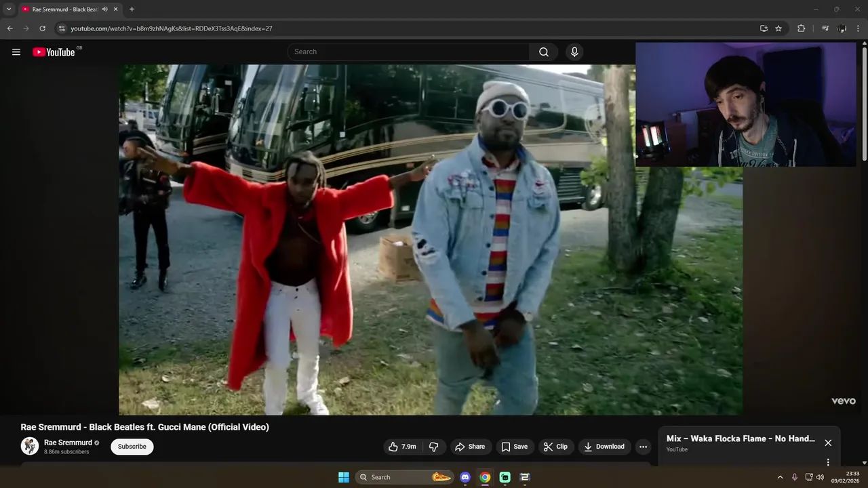Mute the tab via speaker icon

[x=104, y=9]
